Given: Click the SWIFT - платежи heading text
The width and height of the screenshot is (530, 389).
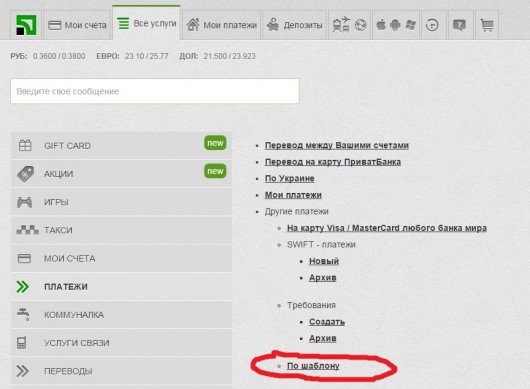Looking at the screenshot, I should click(321, 245).
